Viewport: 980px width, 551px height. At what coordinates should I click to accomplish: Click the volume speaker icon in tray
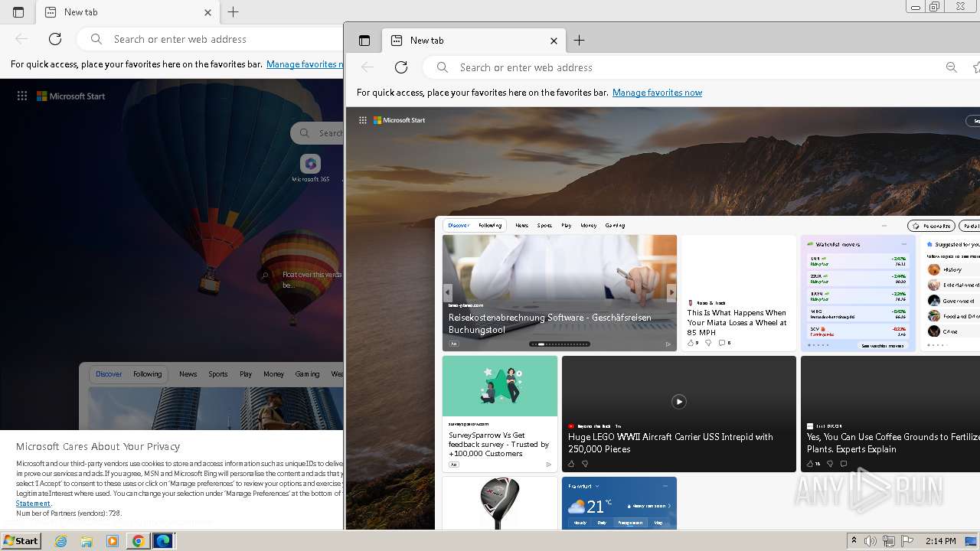click(871, 541)
